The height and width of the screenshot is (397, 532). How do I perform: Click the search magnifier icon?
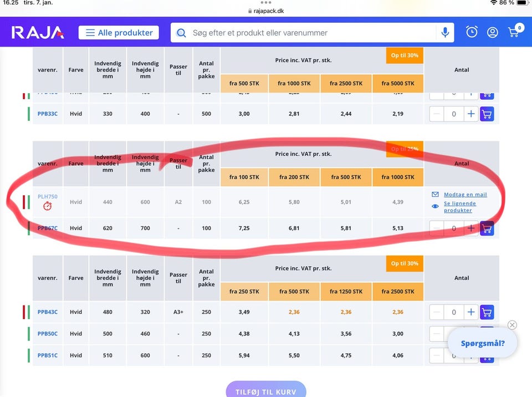pyautogui.click(x=181, y=33)
